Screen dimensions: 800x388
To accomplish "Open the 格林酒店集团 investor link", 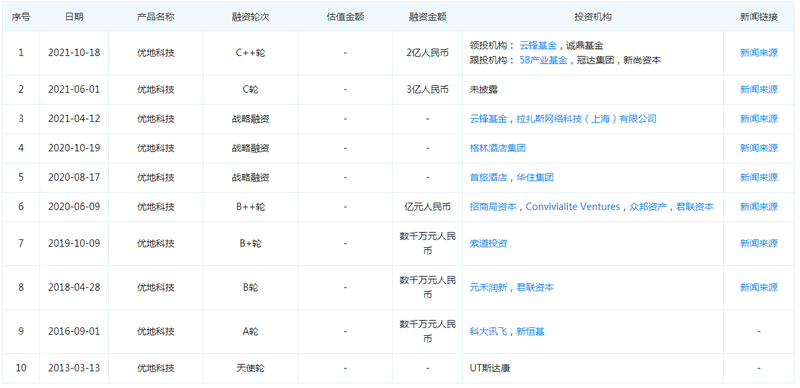I will (x=497, y=148).
